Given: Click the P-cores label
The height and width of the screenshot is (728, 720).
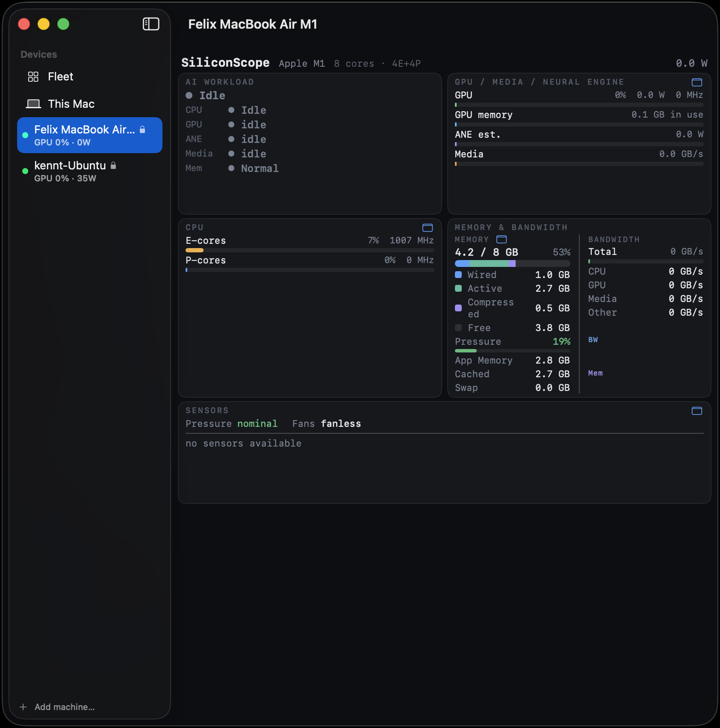Looking at the screenshot, I should pyautogui.click(x=206, y=260).
